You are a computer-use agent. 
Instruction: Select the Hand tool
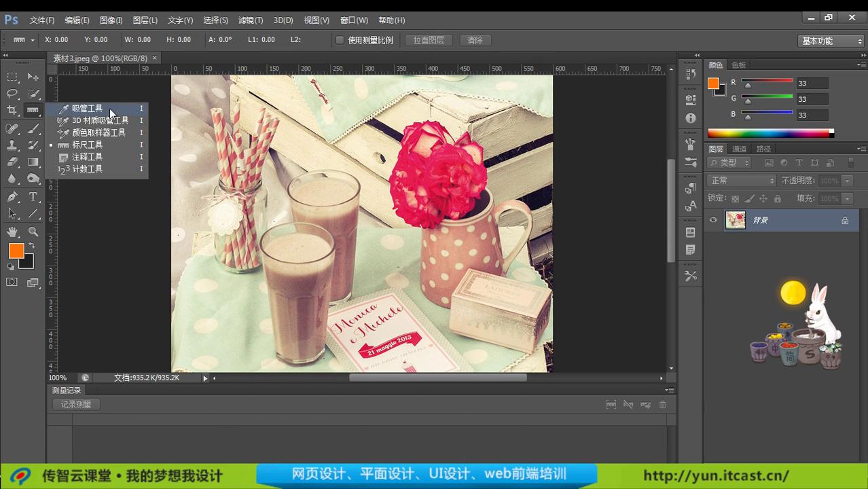click(11, 231)
